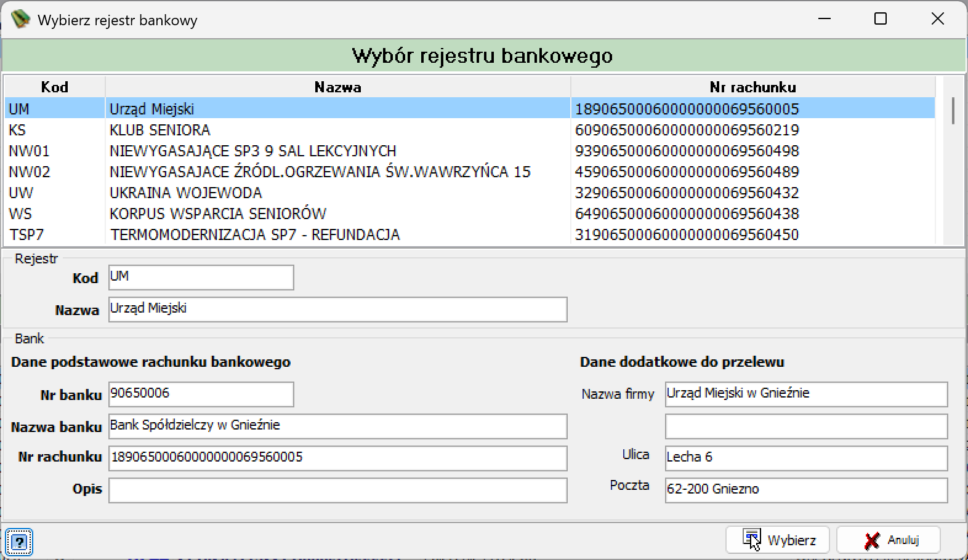Click the register list vertical scrollbar thumb

[x=953, y=111]
